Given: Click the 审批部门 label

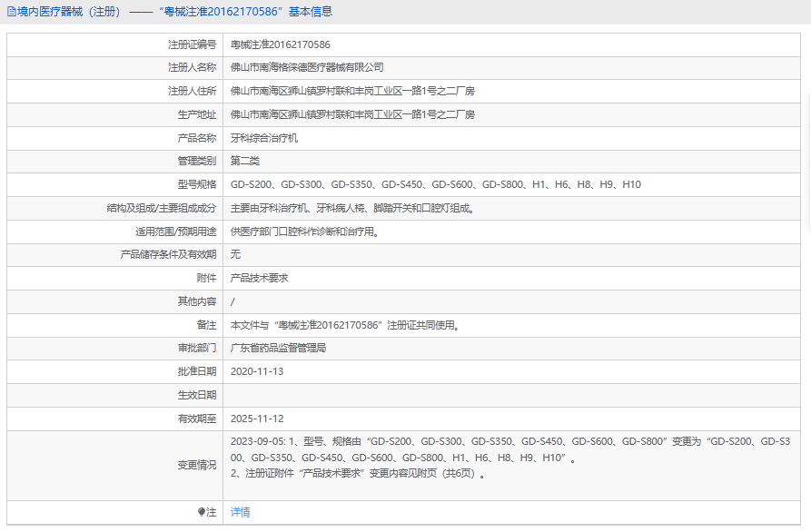Looking at the screenshot, I should point(197,348).
